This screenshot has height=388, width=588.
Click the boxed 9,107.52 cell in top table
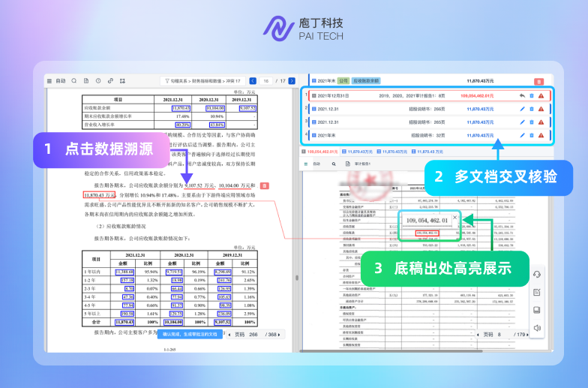(247, 108)
